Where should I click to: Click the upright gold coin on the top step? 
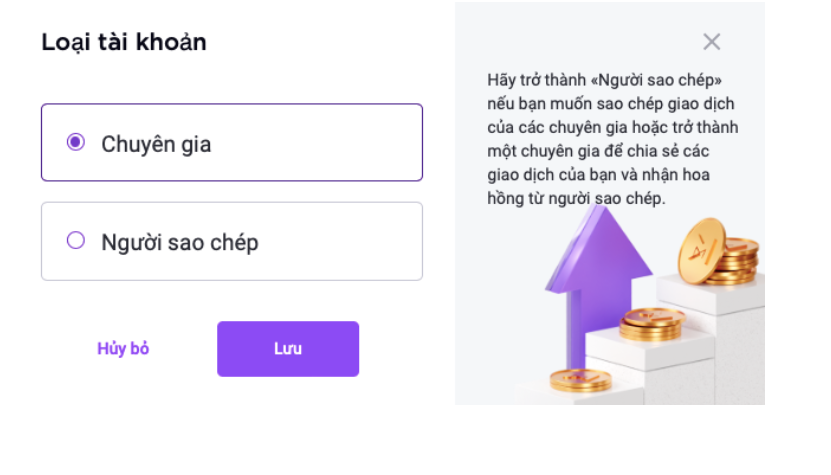(702, 250)
